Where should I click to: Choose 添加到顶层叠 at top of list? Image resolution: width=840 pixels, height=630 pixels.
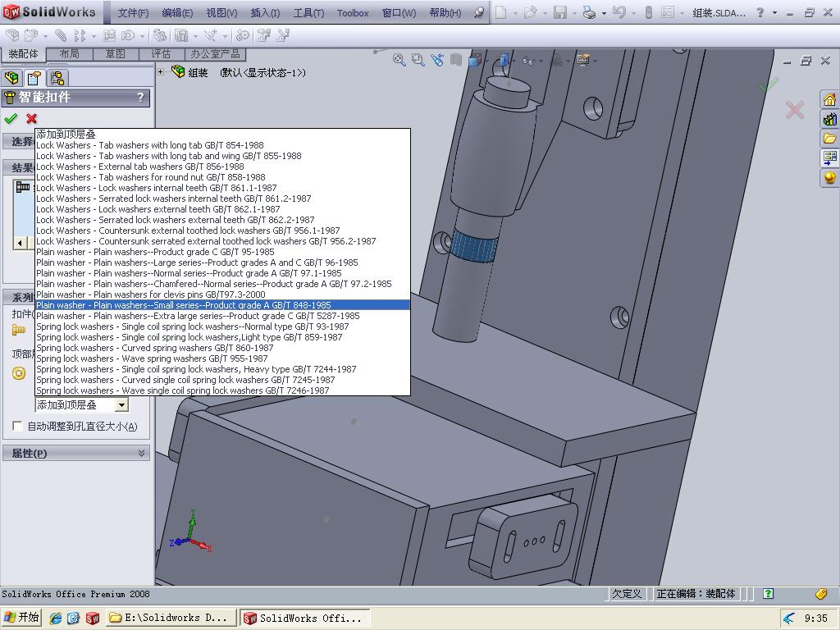222,135
